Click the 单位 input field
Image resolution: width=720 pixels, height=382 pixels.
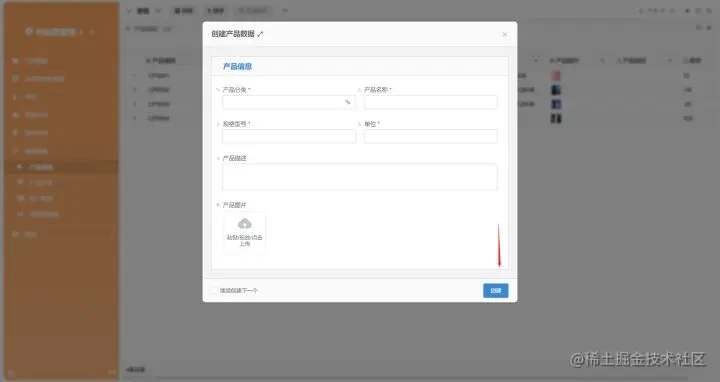pos(430,136)
